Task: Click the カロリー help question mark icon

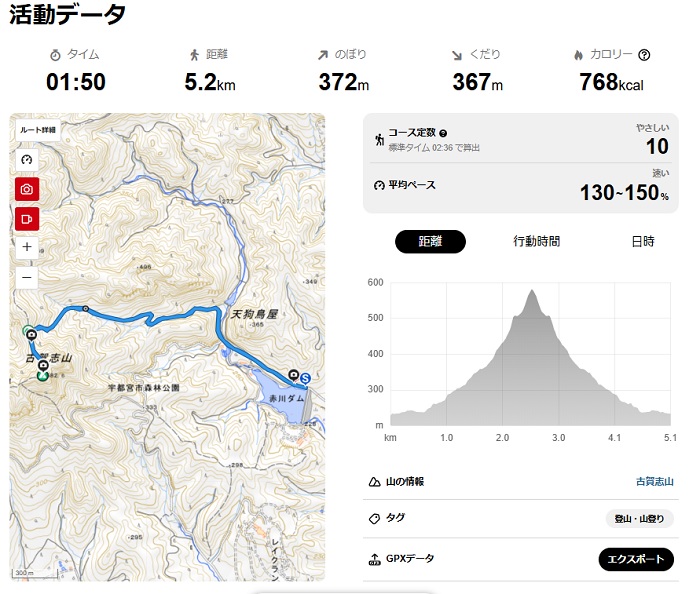Action: [x=644, y=55]
